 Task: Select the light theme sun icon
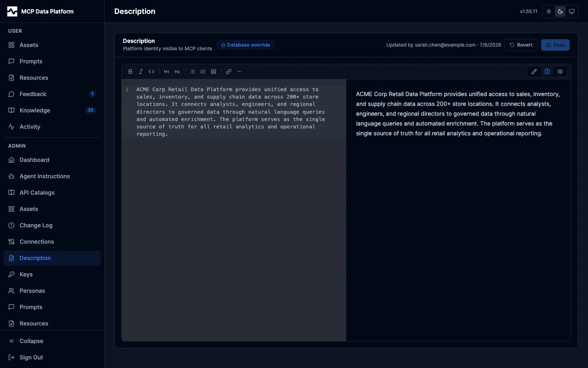pyautogui.click(x=549, y=11)
